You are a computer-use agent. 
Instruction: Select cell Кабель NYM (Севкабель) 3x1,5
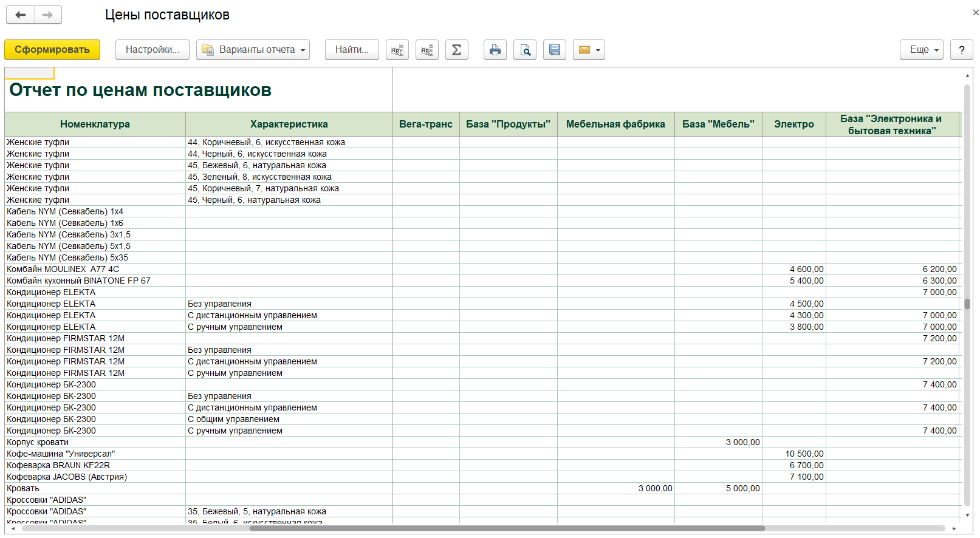click(x=95, y=235)
